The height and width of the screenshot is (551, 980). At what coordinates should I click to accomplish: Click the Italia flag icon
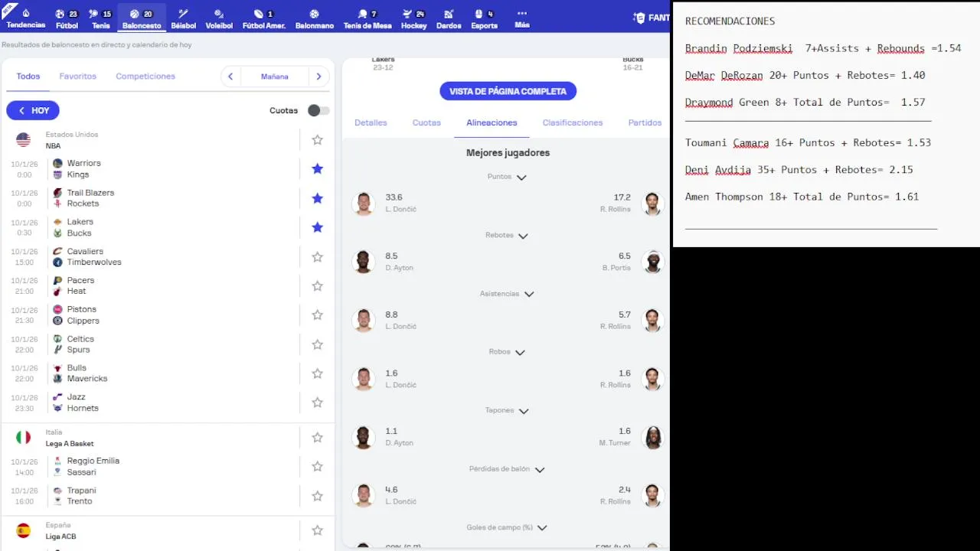(24, 438)
